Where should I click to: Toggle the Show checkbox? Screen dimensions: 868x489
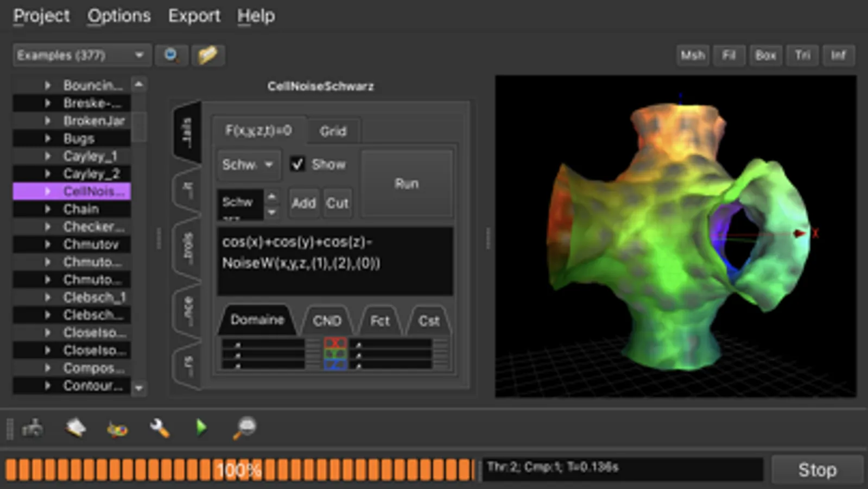coord(297,164)
